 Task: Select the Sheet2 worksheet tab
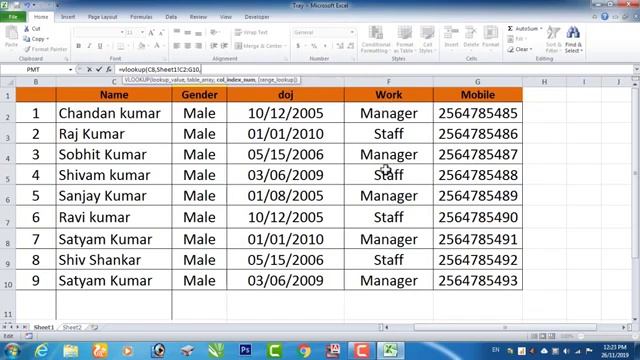coord(72,327)
